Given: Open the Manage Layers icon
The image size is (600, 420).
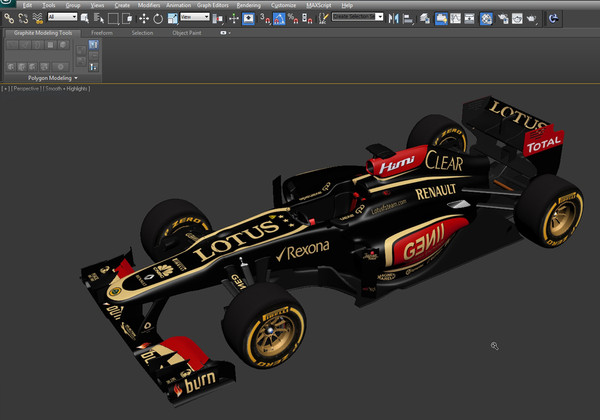Looking at the screenshot, I should coord(425,18).
